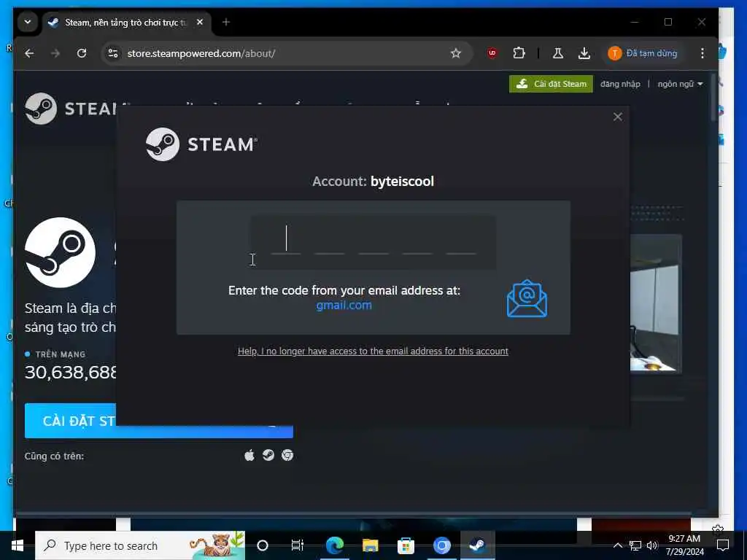Open a new browser tab
The width and height of the screenshot is (747, 560).
point(226,22)
